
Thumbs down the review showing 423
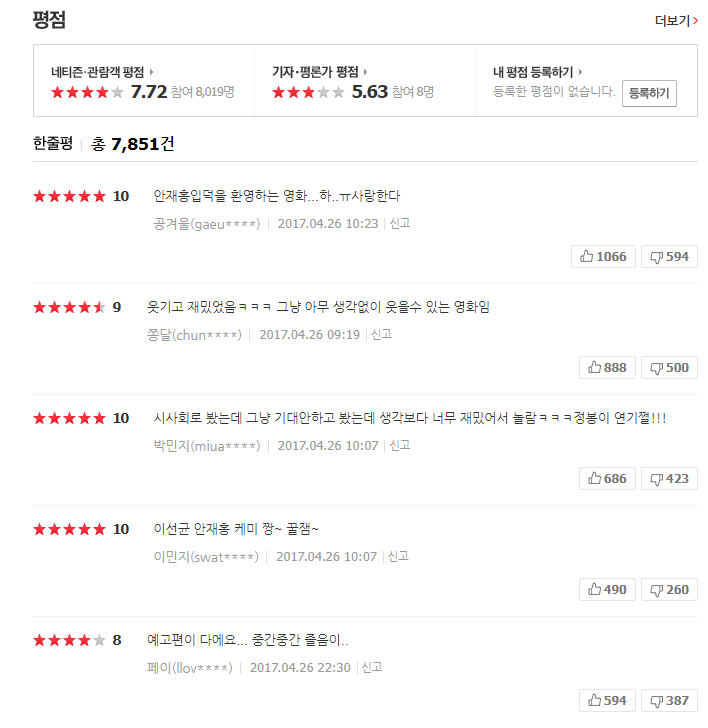[669, 478]
